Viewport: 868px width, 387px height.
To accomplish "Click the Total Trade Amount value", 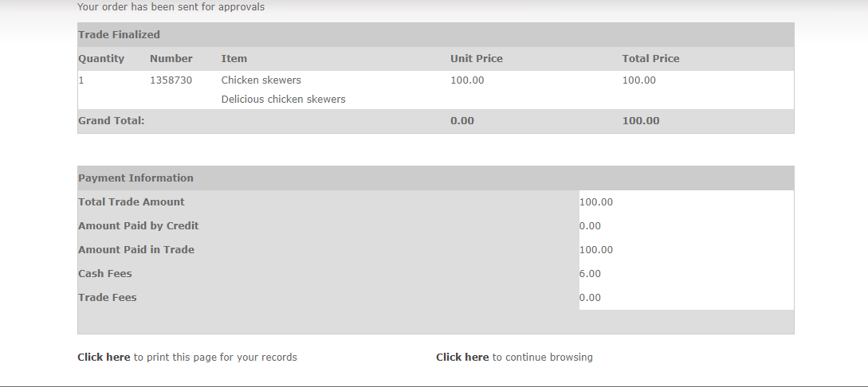I will pyautogui.click(x=595, y=202).
